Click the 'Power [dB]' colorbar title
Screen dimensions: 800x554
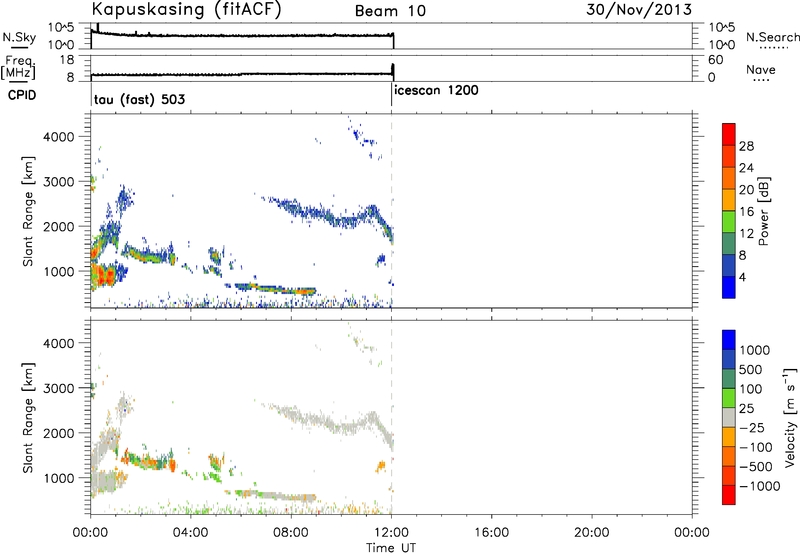coord(763,211)
